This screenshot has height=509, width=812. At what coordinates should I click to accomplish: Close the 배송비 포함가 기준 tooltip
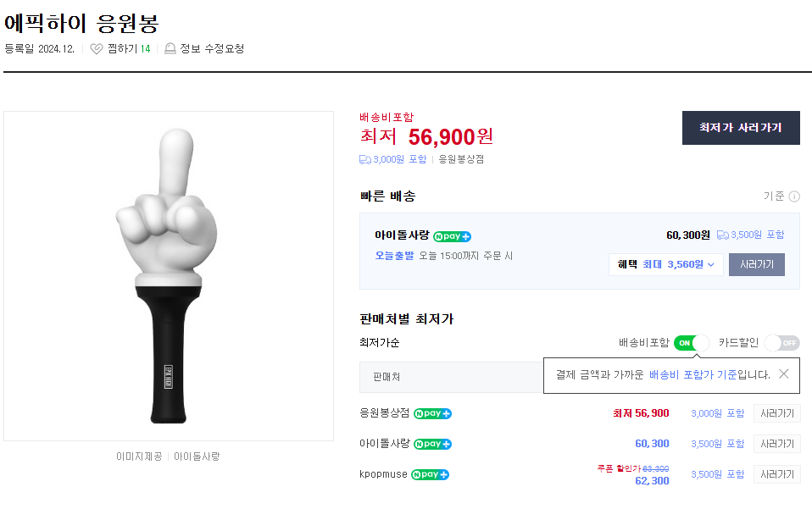[783, 373]
